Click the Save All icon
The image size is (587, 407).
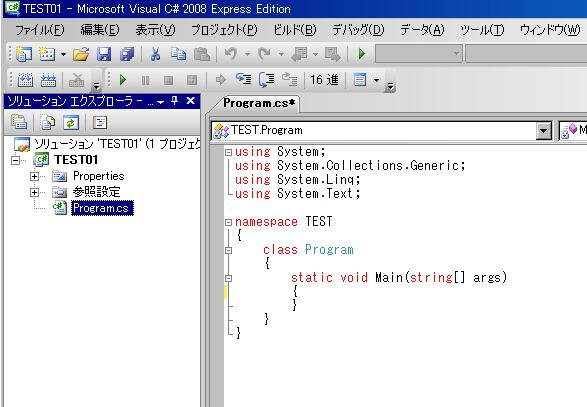pyautogui.click(x=127, y=54)
